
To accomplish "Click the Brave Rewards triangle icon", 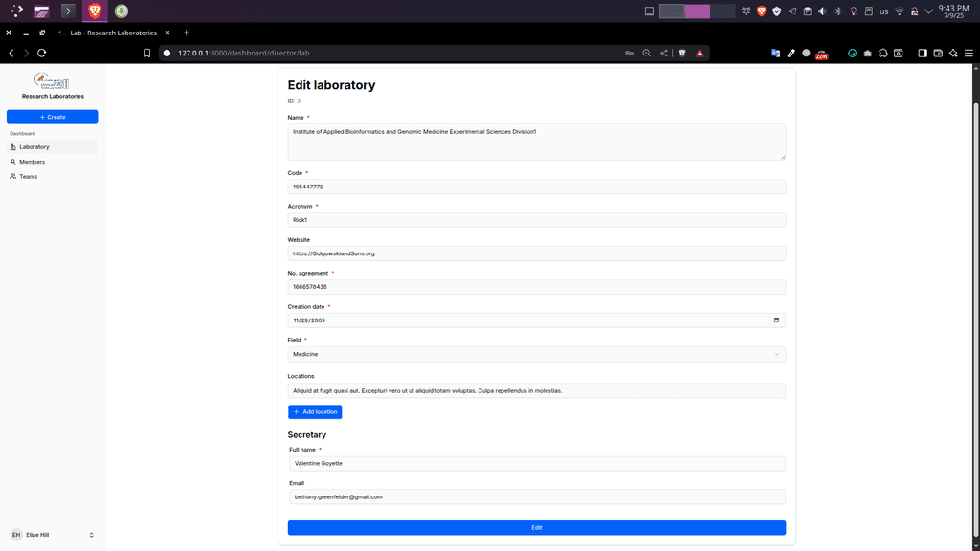I will [x=700, y=54].
